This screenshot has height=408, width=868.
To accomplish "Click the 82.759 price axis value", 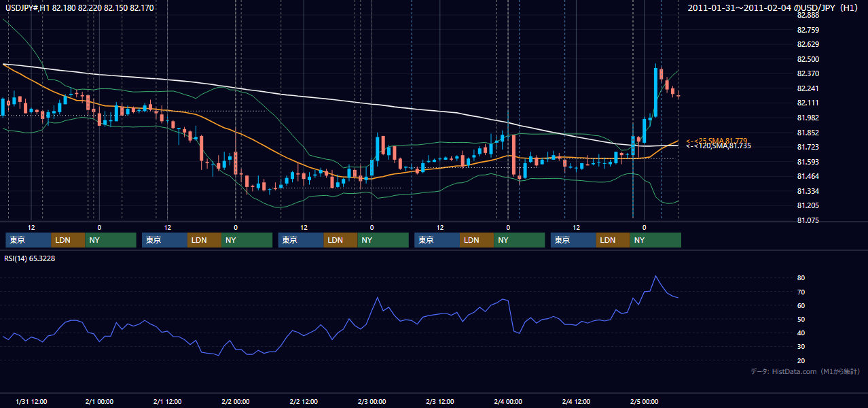I will click(808, 30).
